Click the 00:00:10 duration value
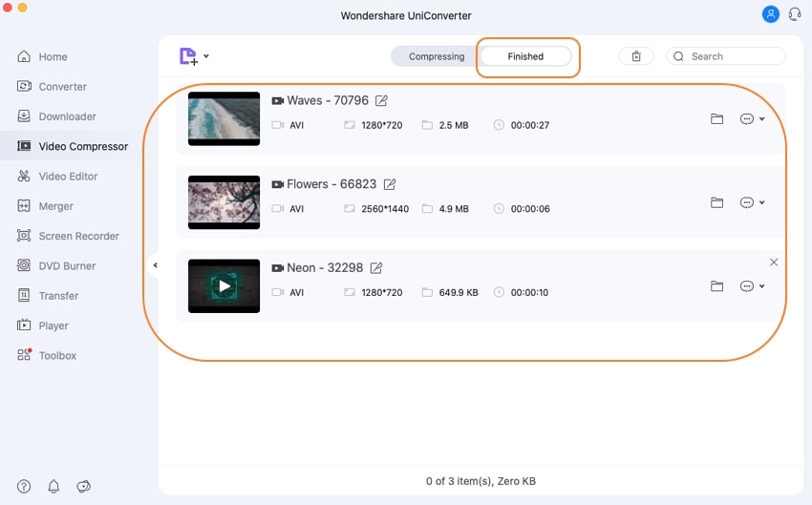This screenshot has height=505, width=812. click(x=529, y=293)
